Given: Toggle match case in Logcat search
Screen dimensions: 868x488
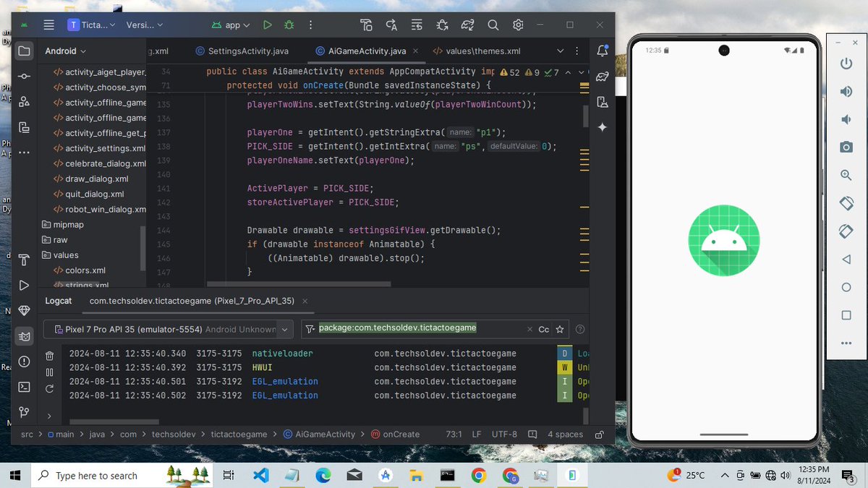Looking at the screenshot, I should [543, 329].
